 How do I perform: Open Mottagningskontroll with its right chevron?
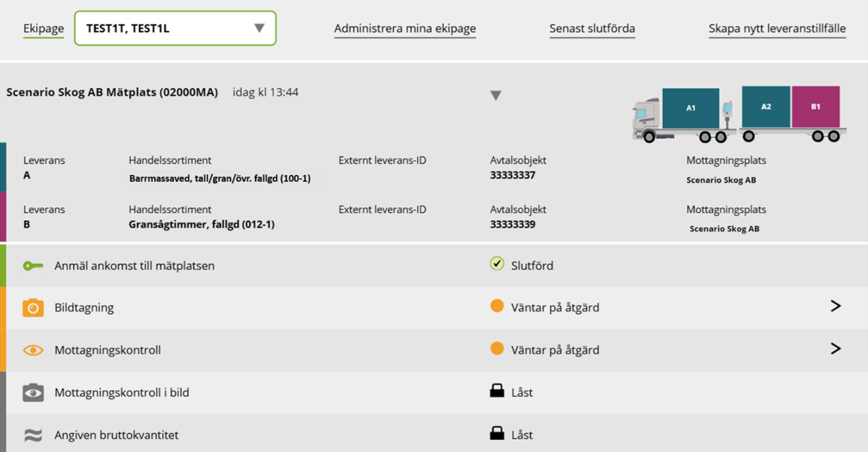pos(835,348)
